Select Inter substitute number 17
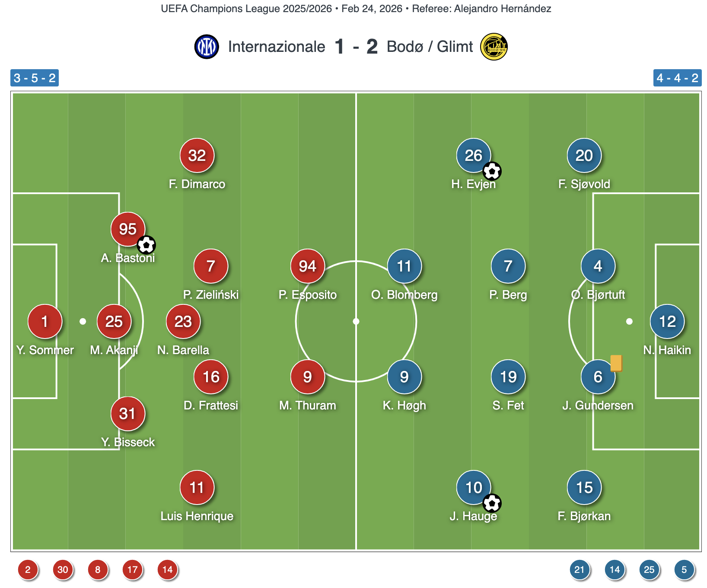Screen dimensions: 707x588 pyautogui.click(x=133, y=569)
